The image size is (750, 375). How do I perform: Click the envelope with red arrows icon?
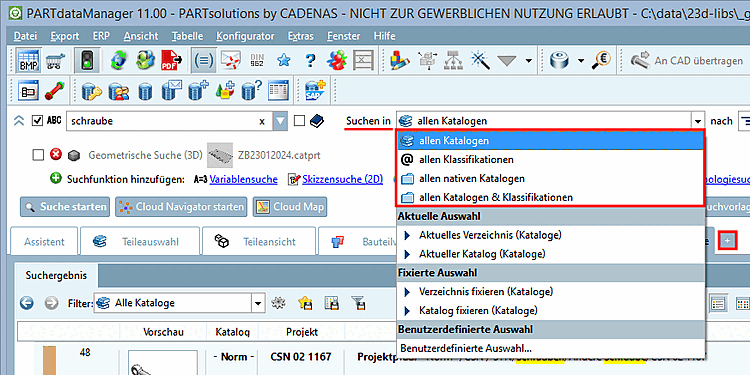230,60
